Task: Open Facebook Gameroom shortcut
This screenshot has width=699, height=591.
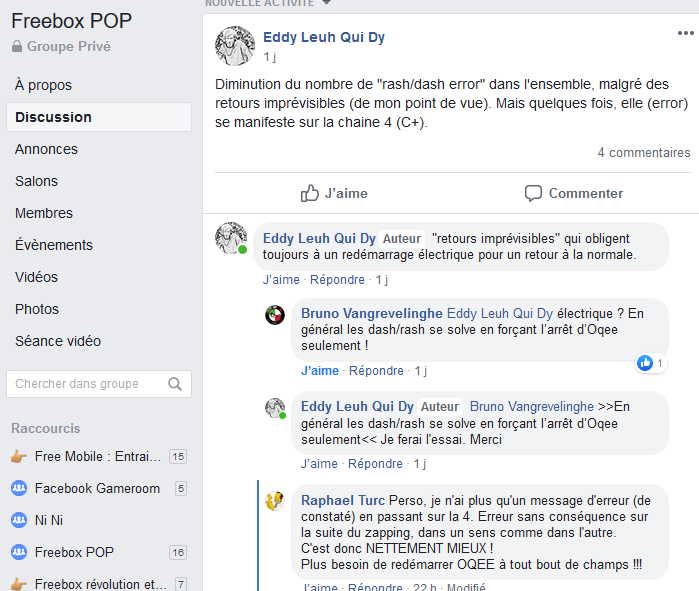Action: (96, 489)
